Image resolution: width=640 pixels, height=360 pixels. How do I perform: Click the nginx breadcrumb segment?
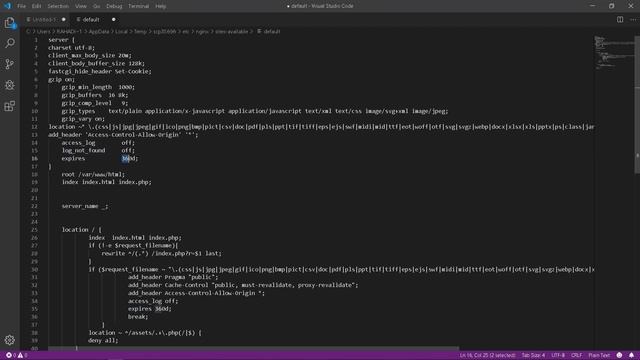point(202,31)
